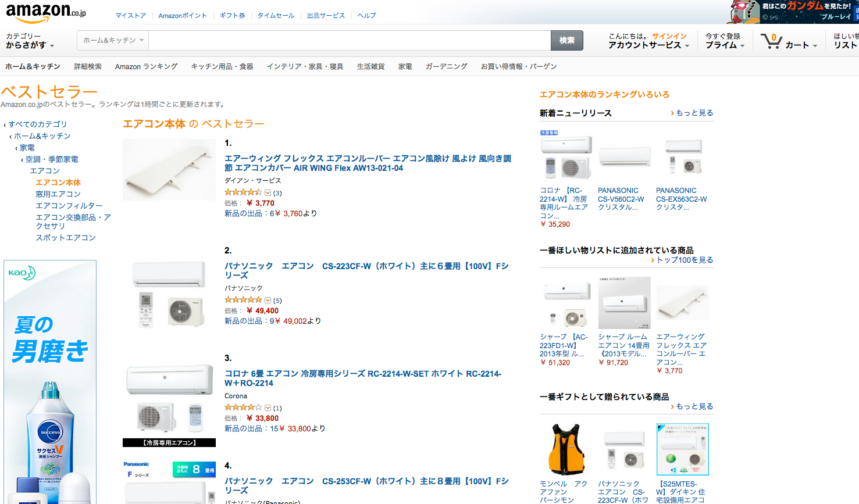Select エアコンフィルター category
859x504 pixels.
[69, 206]
